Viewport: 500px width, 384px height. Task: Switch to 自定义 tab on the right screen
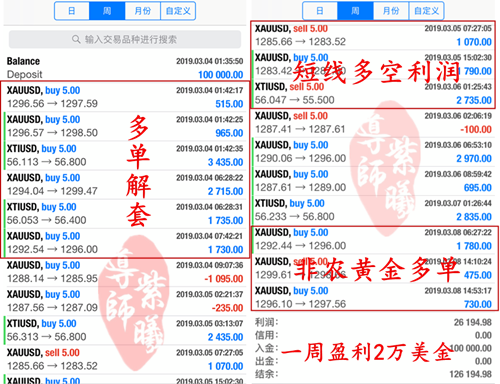pyautogui.click(x=426, y=11)
